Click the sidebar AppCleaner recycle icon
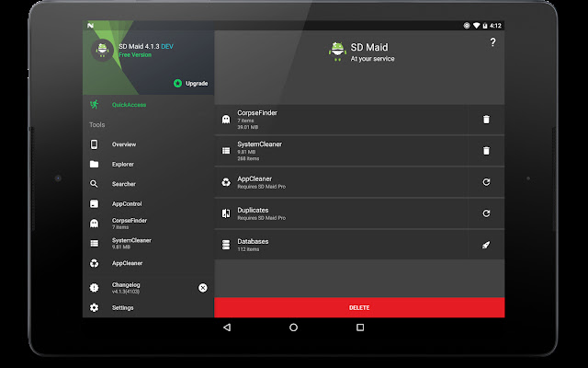The width and height of the screenshot is (588, 368). pyautogui.click(x=94, y=263)
